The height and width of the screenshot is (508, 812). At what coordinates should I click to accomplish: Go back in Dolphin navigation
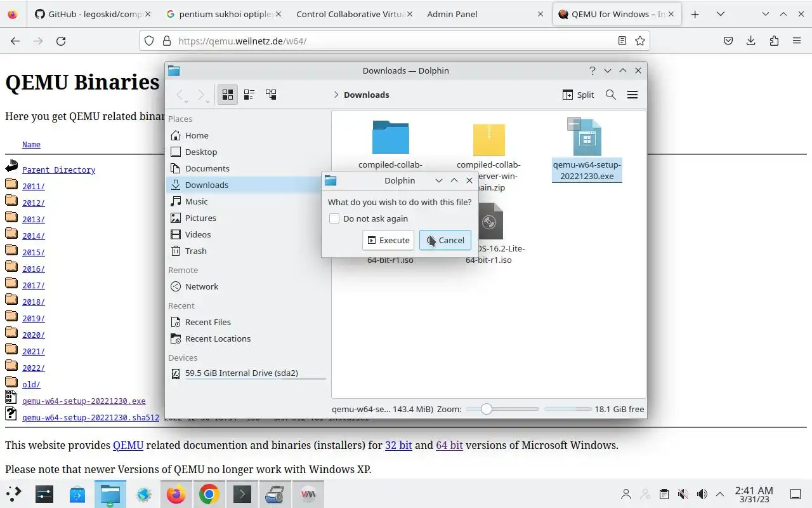click(x=181, y=95)
